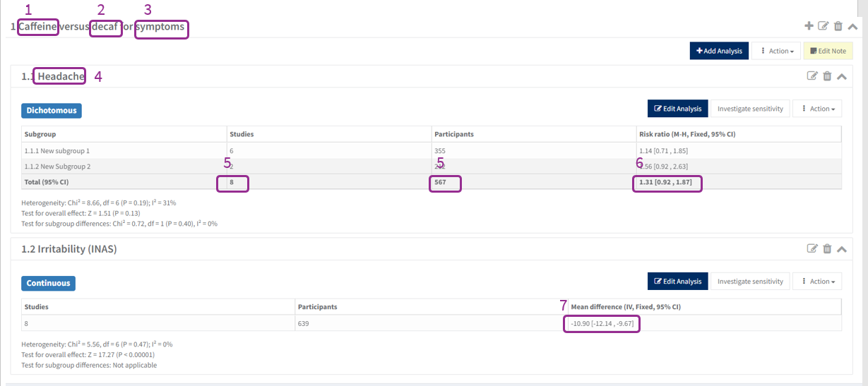Screen dimensions: 868x386
Task: Collapse the Caffeine versus decaf comparison section
Action: pyautogui.click(x=852, y=26)
